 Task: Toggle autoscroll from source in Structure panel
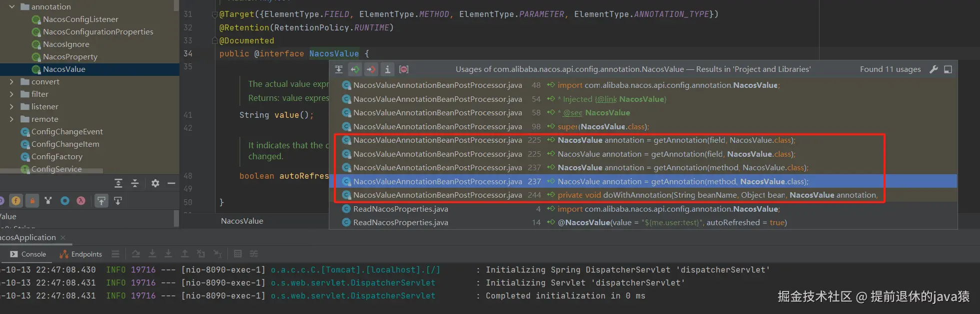click(118, 201)
